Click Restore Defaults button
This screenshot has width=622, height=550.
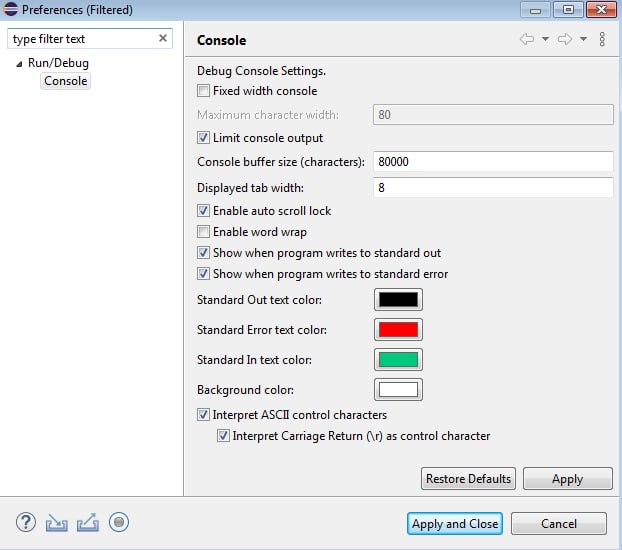point(468,479)
